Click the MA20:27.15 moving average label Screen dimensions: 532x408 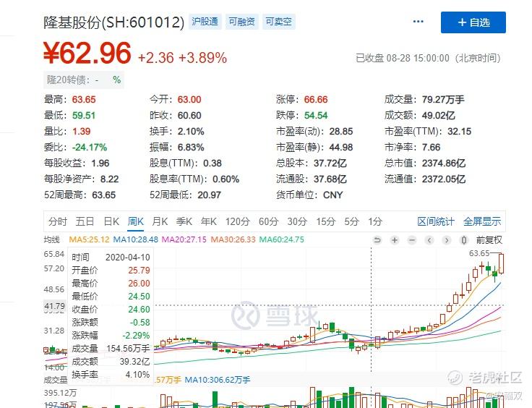pyautogui.click(x=184, y=239)
